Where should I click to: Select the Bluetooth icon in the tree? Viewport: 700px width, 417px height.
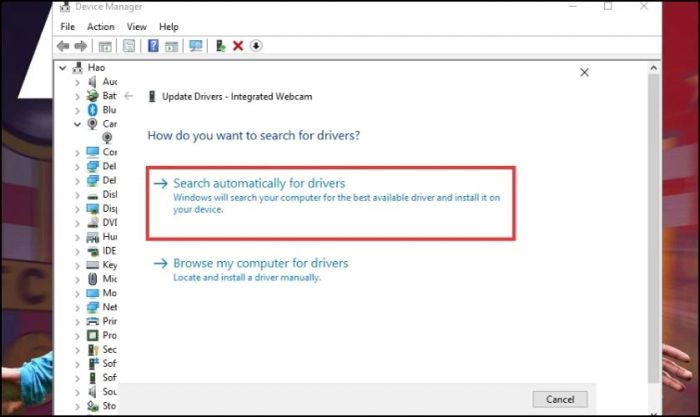pos(92,110)
